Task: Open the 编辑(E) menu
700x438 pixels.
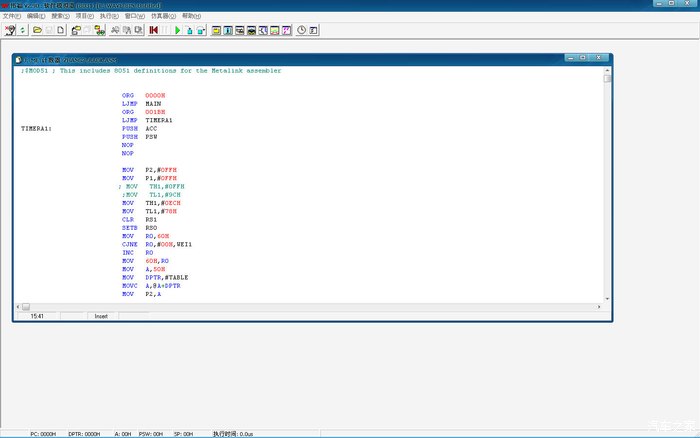Action: pos(36,17)
